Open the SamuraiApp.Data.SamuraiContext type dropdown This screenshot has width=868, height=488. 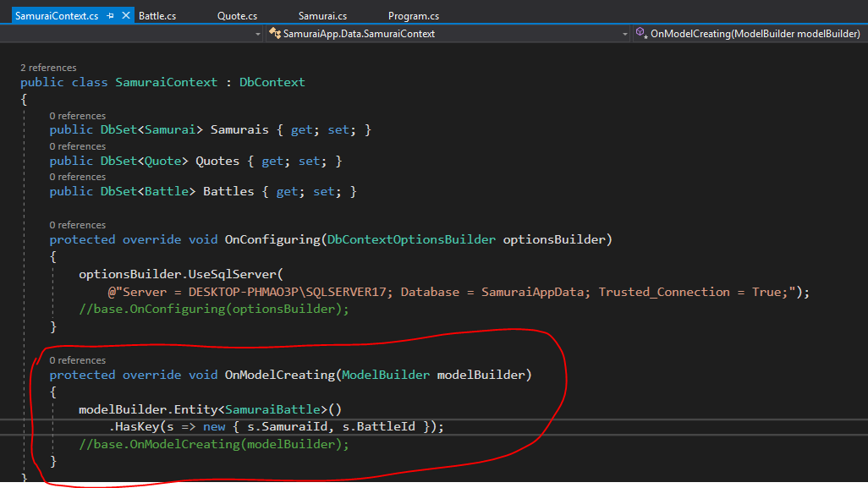coord(449,34)
